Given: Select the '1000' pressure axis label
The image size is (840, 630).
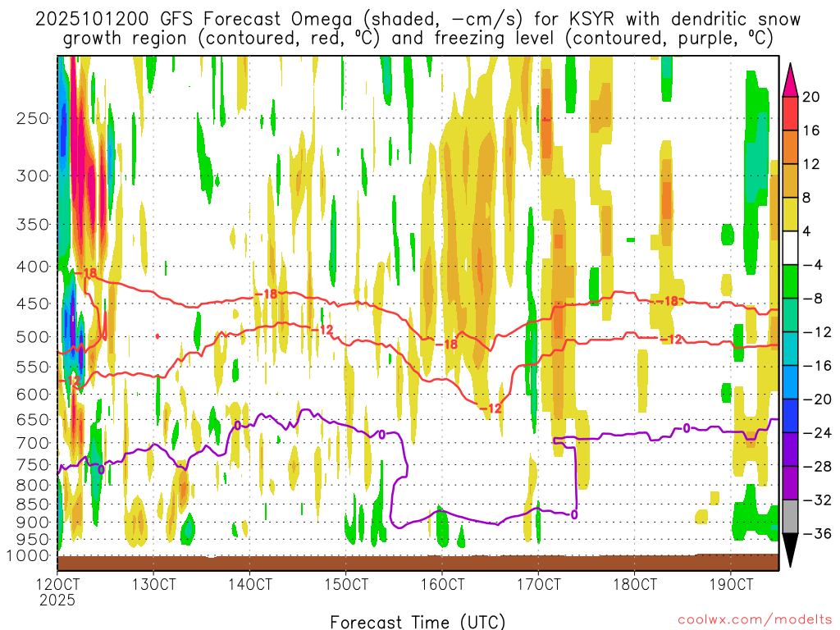Looking at the screenshot, I should pyautogui.click(x=29, y=555).
